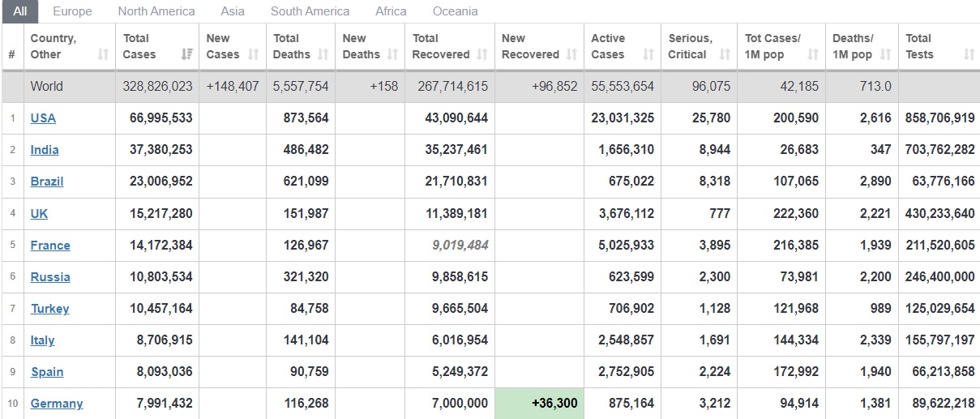The width and height of the screenshot is (980, 419).
Task: Click the World row label
Action: [x=46, y=86]
